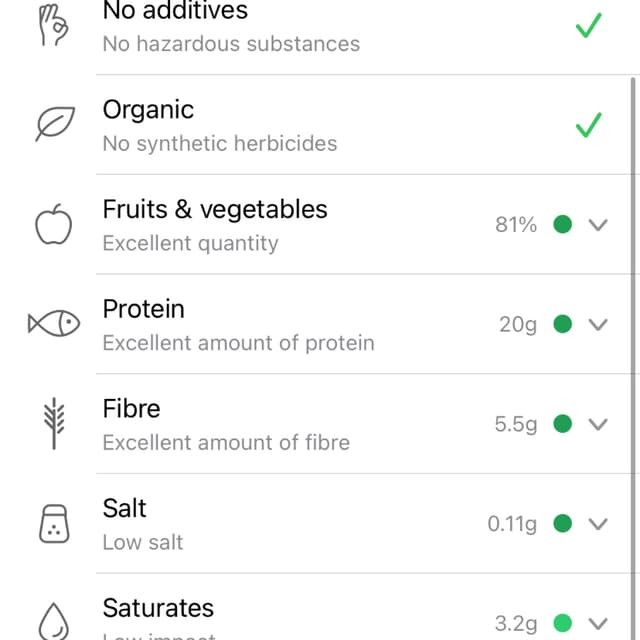Click the green checkmark for No additives
The height and width of the screenshot is (640, 640).
pyautogui.click(x=588, y=25)
